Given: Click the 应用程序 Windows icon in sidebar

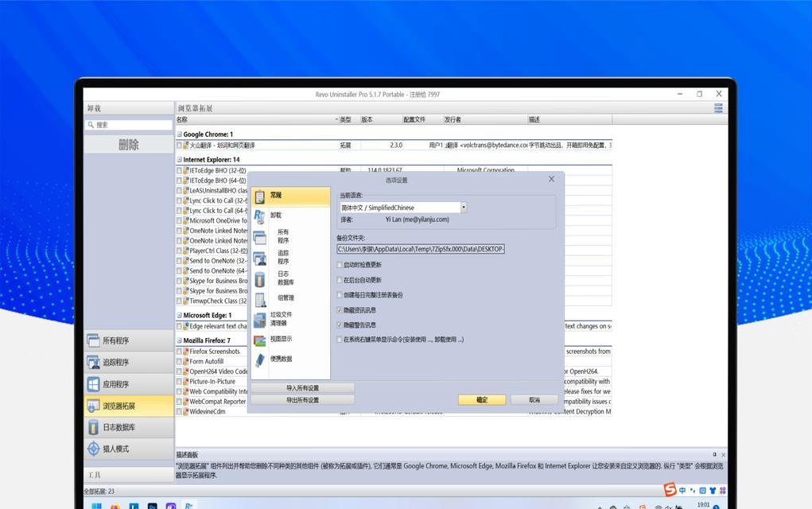Looking at the screenshot, I should pyautogui.click(x=93, y=384).
